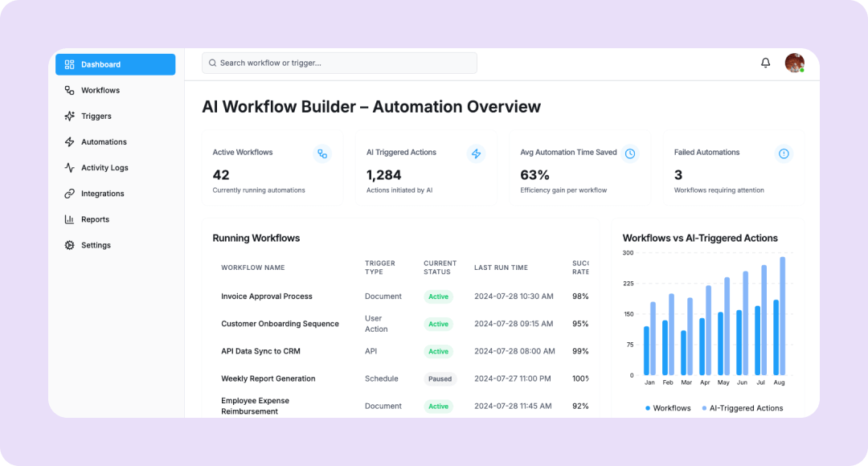Click the Triggers sparkle icon in sidebar

pos(69,116)
